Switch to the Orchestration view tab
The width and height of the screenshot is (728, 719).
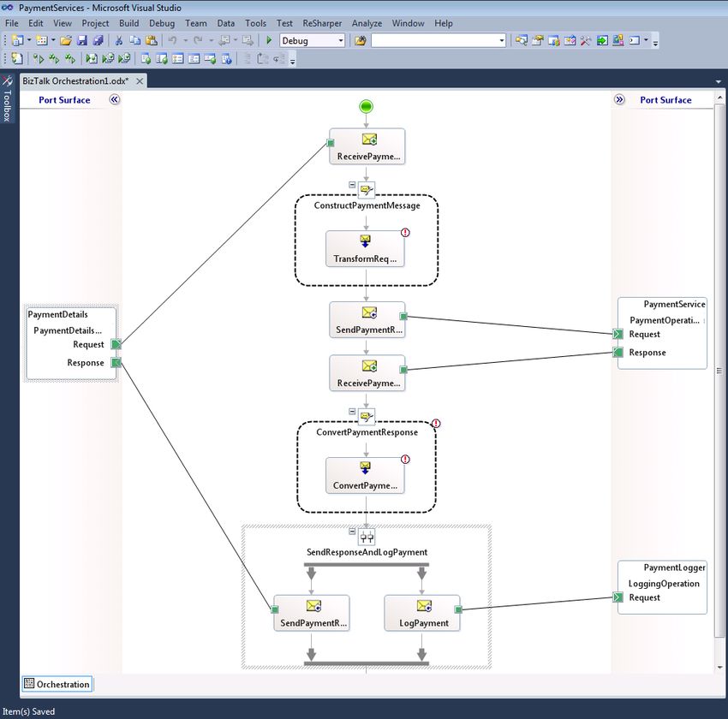click(57, 684)
